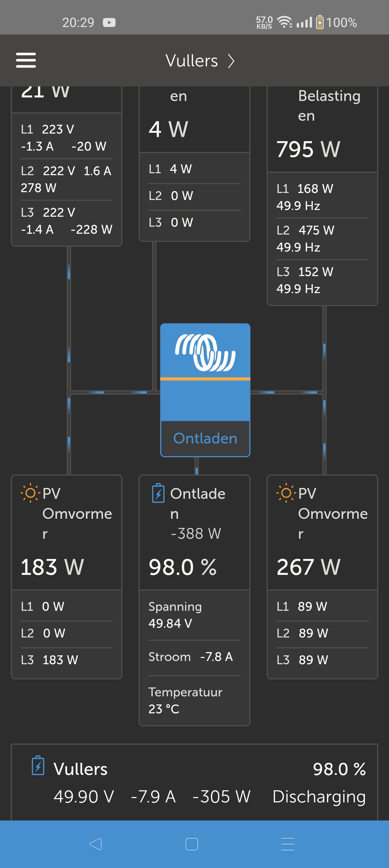Viewport: 389px width, 868px height.
Task: Open the battery 98.0 % state of charge
Action: tap(183, 567)
